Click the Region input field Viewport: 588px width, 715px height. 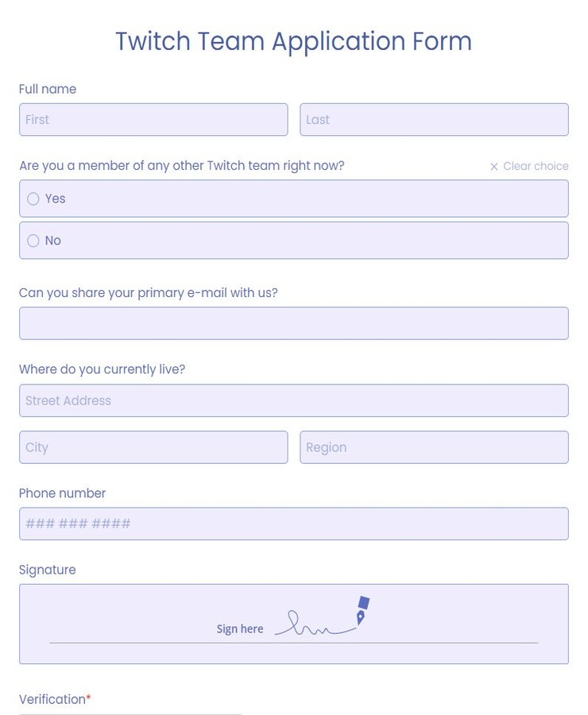(434, 447)
